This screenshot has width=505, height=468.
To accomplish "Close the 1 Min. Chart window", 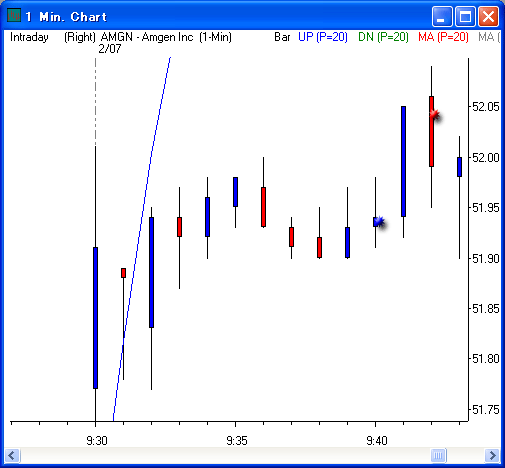I will click(488, 16).
